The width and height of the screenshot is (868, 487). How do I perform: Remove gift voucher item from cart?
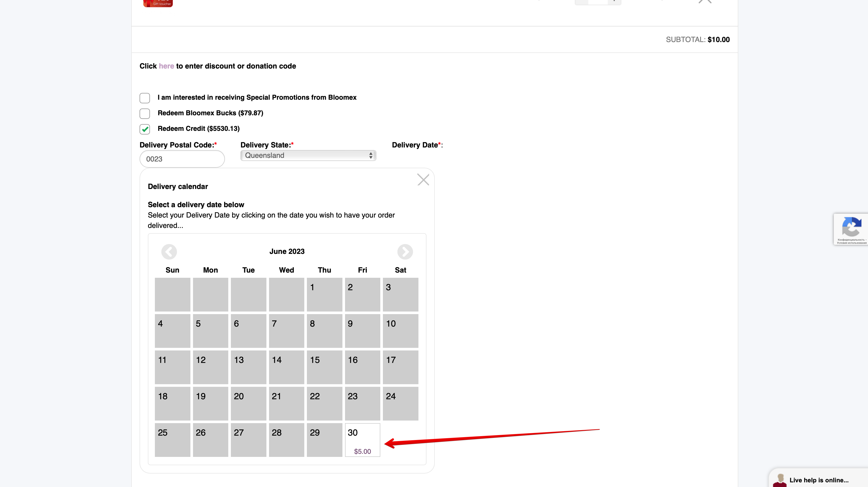pos(705,1)
